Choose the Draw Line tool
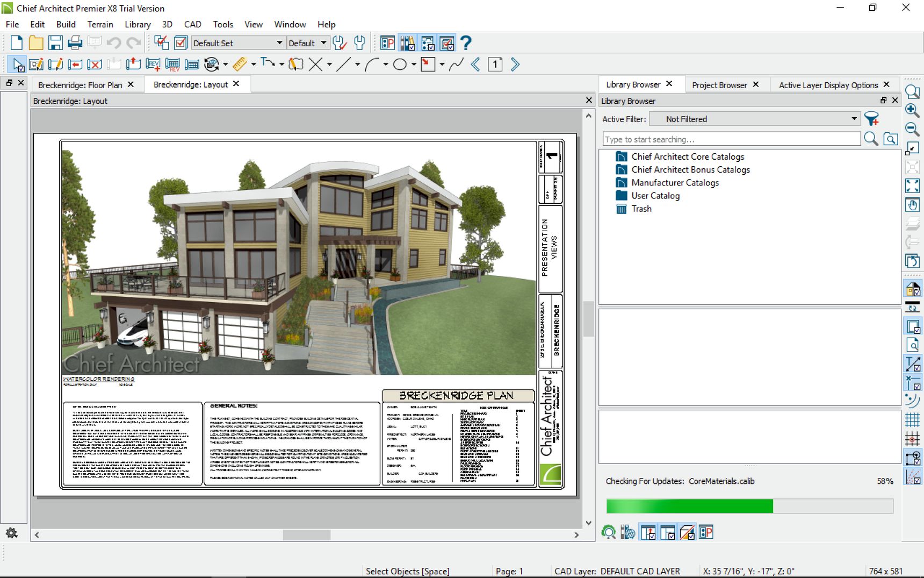 344,65
